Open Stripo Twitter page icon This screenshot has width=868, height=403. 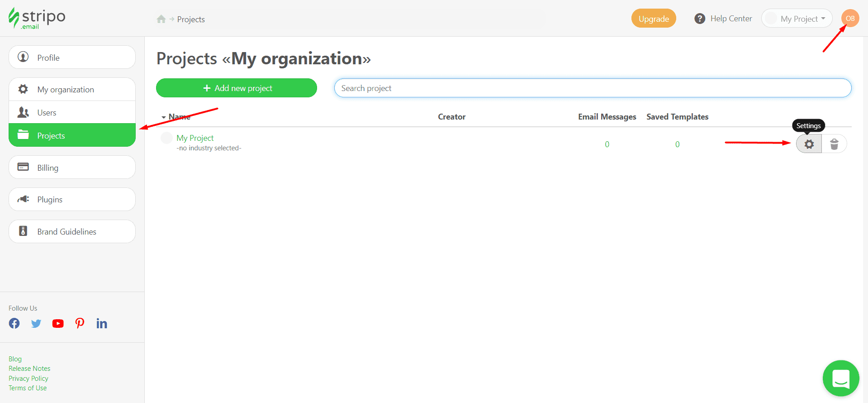(36, 323)
